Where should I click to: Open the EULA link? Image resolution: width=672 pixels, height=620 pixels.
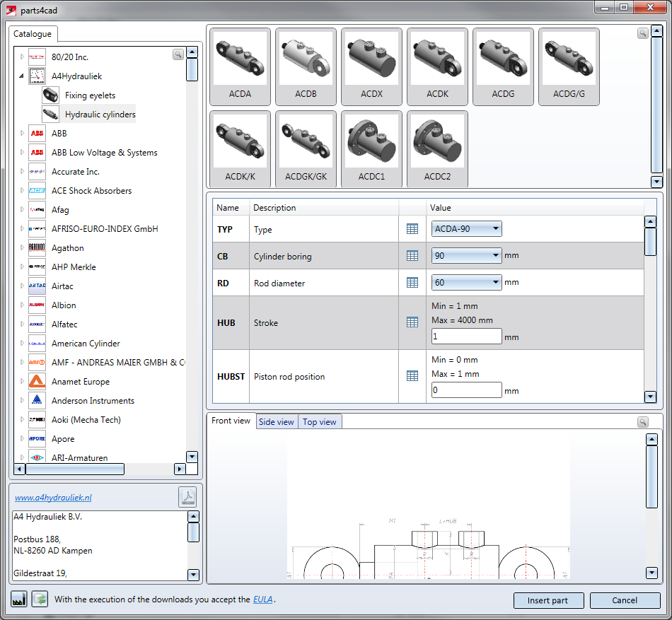[x=262, y=599]
